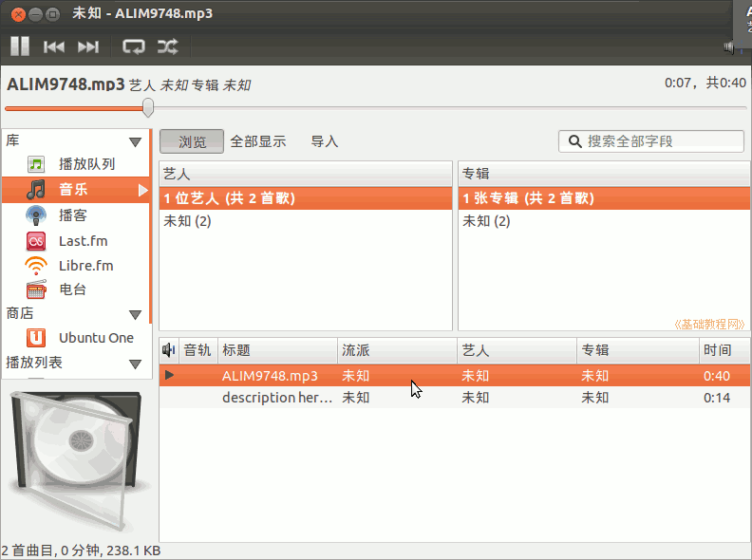Viewport: 752px width, 560px height.
Task: Open the Ubuntu One store
Action: pyautogui.click(x=95, y=338)
